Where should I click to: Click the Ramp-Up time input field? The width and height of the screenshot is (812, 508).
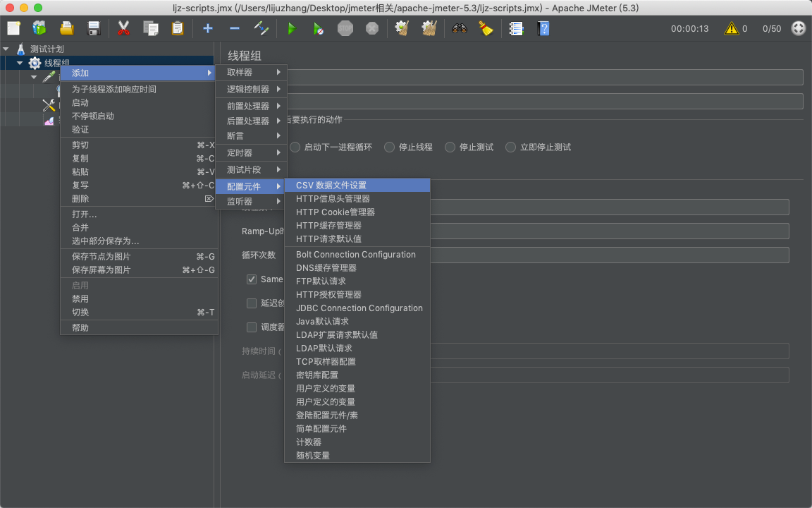610,231
